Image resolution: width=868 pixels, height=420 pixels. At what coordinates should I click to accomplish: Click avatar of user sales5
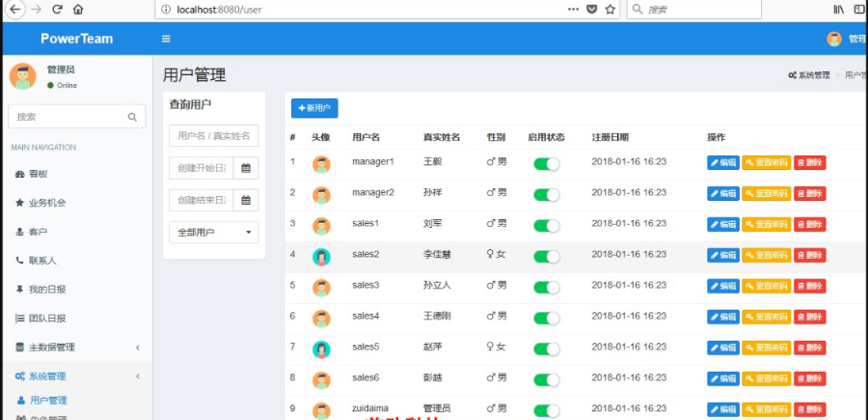(321, 350)
